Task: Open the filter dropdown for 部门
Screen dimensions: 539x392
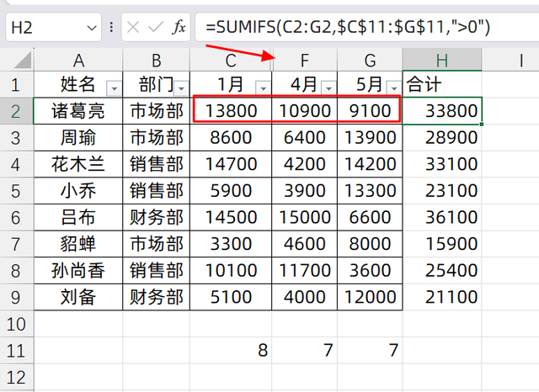Action: click(181, 88)
